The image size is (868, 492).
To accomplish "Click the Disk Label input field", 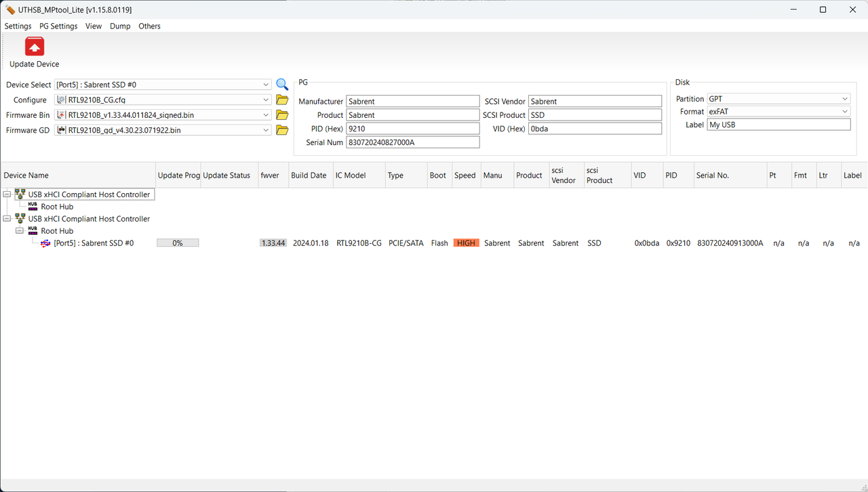I will pyautogui.click(x=778, y=125).
